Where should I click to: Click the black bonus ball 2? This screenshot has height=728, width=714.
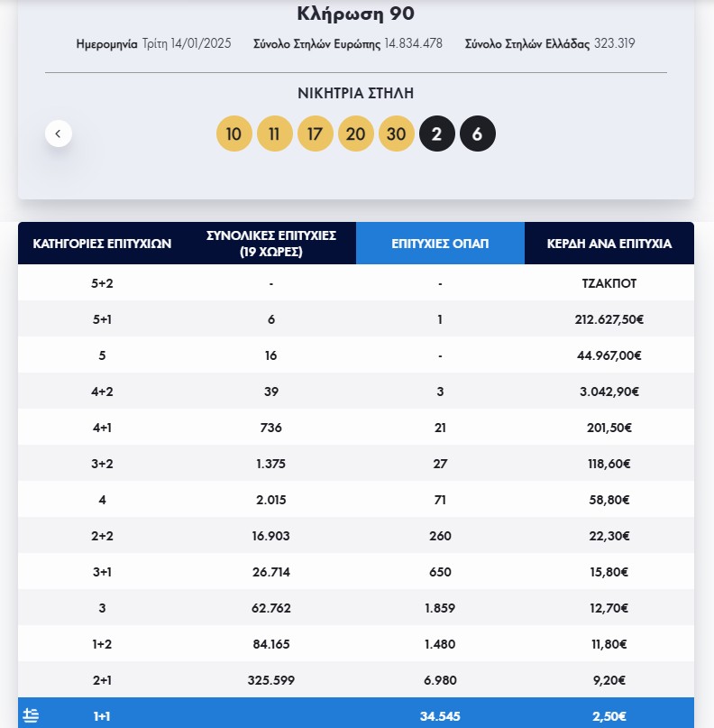click(x=437, y=134)
